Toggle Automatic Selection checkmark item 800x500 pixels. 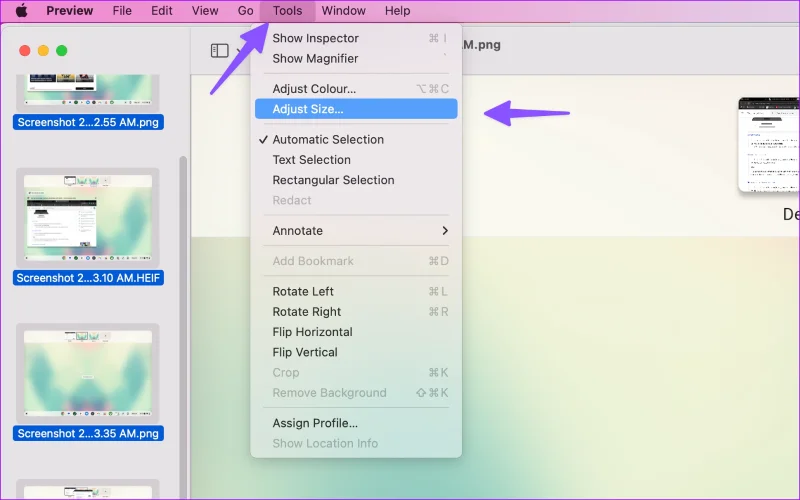356,139
